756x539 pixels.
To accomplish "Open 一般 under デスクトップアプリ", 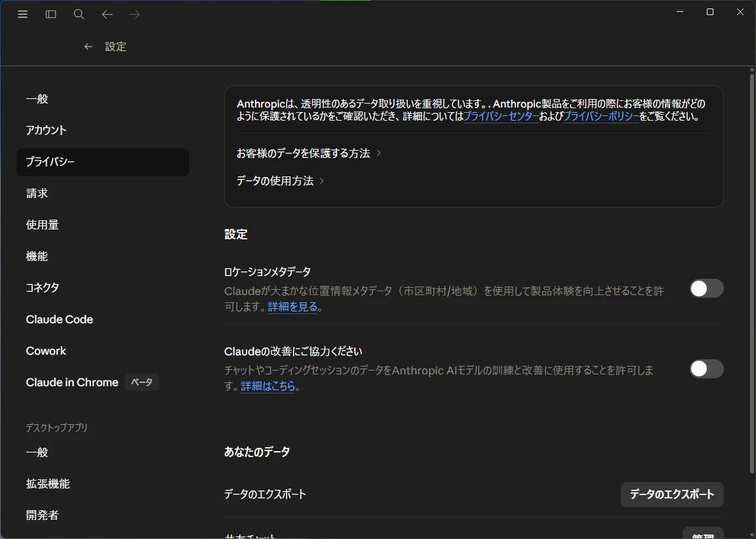I will click(x=103, y=452).
